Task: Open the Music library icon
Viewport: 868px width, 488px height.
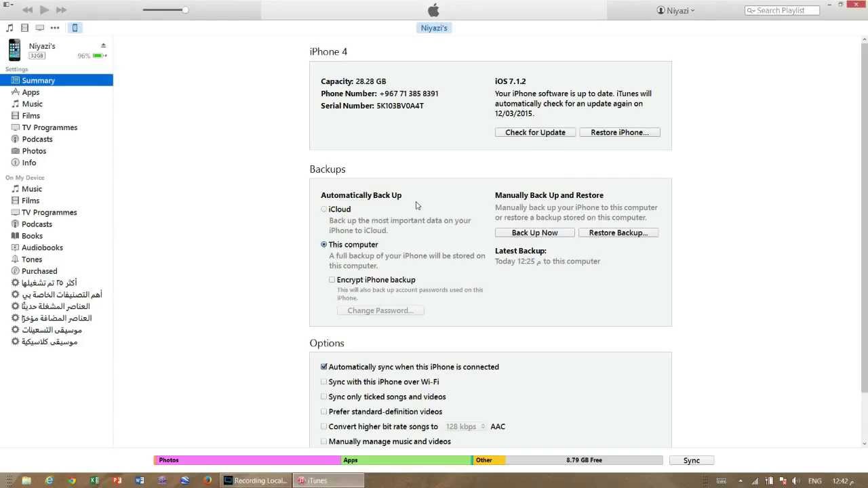Action: [x=9, y=28]
